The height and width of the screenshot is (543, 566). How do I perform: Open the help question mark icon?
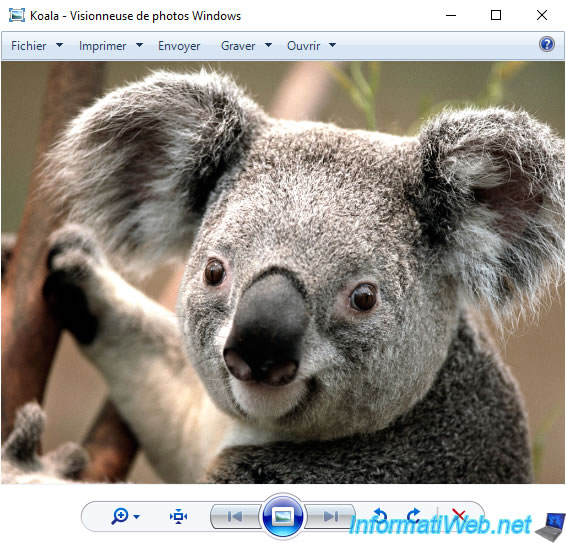(547, 44)
